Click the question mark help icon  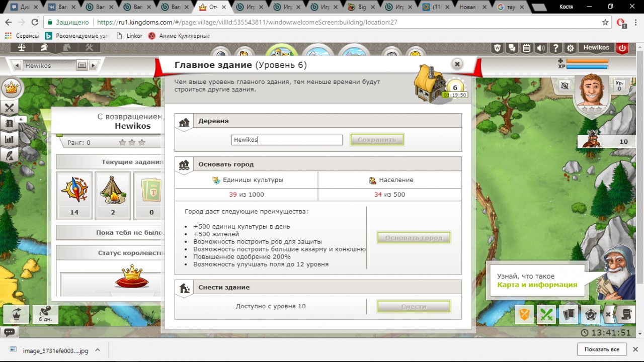point(555,48)
